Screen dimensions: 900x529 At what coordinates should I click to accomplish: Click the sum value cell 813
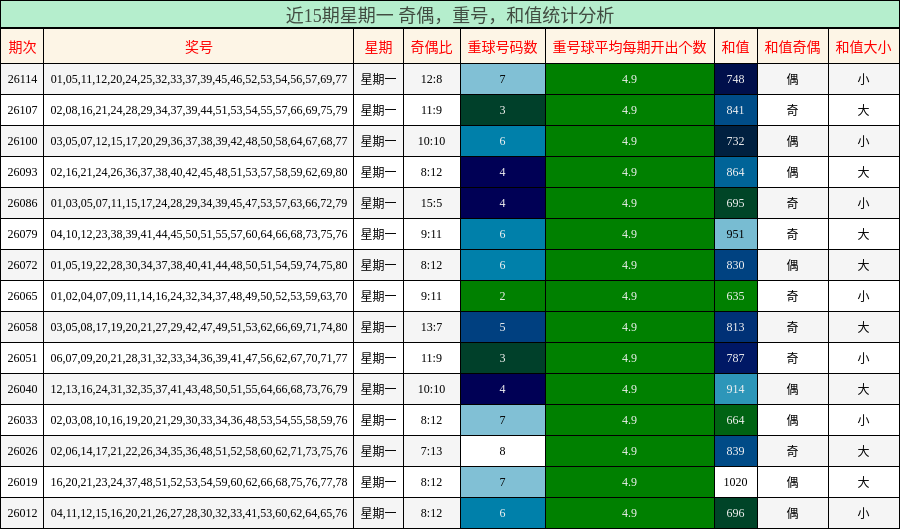(x=735, y=327)
